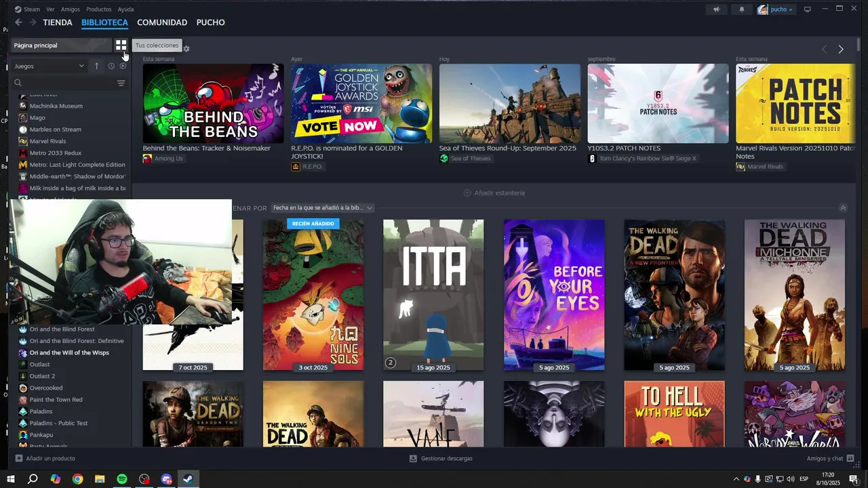868x488 pixels.
Task: Open Spotify from the taskbar
Action: click(122, 479)
